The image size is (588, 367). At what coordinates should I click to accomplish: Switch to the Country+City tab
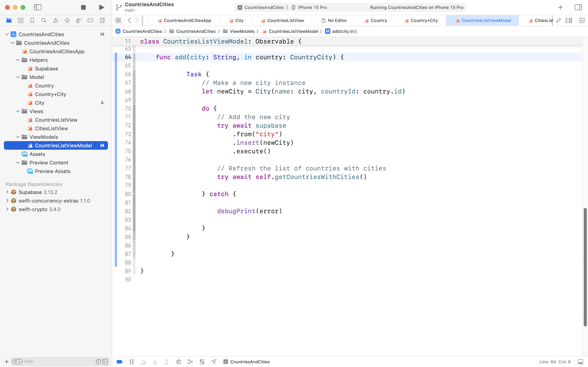[x=424, y=20]
